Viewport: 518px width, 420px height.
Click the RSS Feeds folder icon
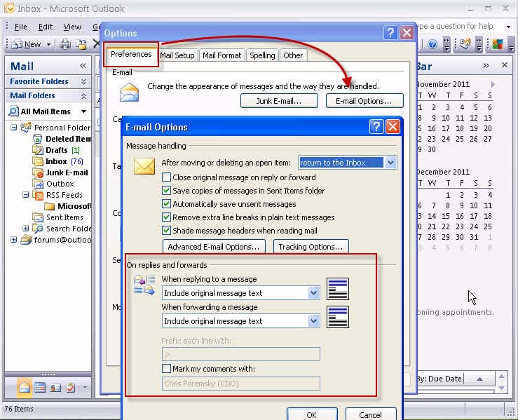click(38, 195)
